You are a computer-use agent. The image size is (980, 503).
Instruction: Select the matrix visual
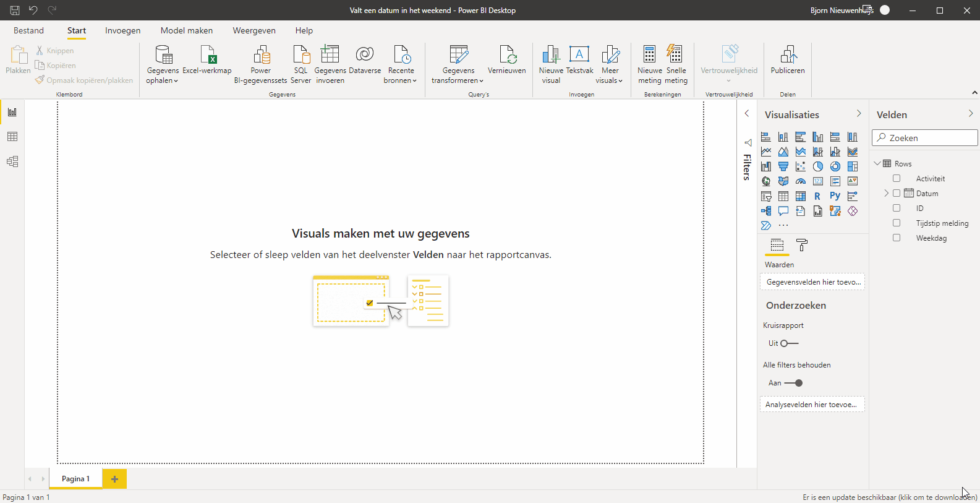click(x=801, y=196)
